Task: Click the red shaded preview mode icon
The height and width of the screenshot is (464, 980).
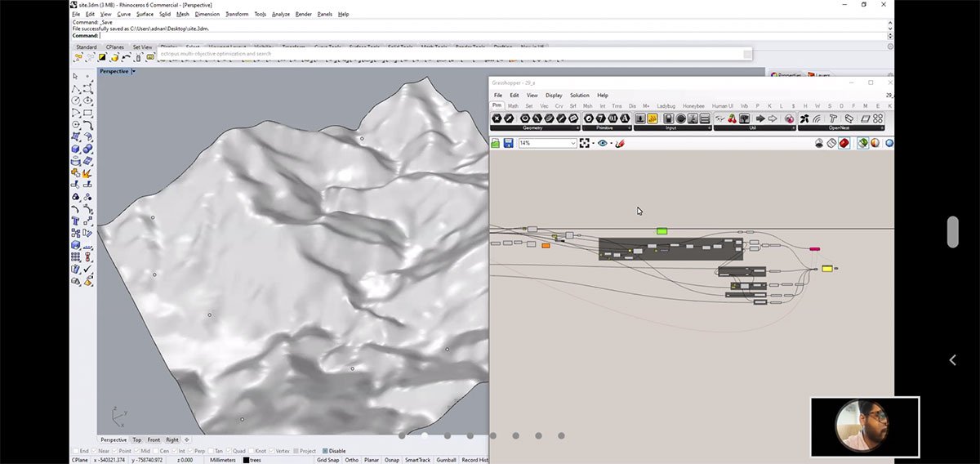Action: pyautogui.click(x=844, y=143)
